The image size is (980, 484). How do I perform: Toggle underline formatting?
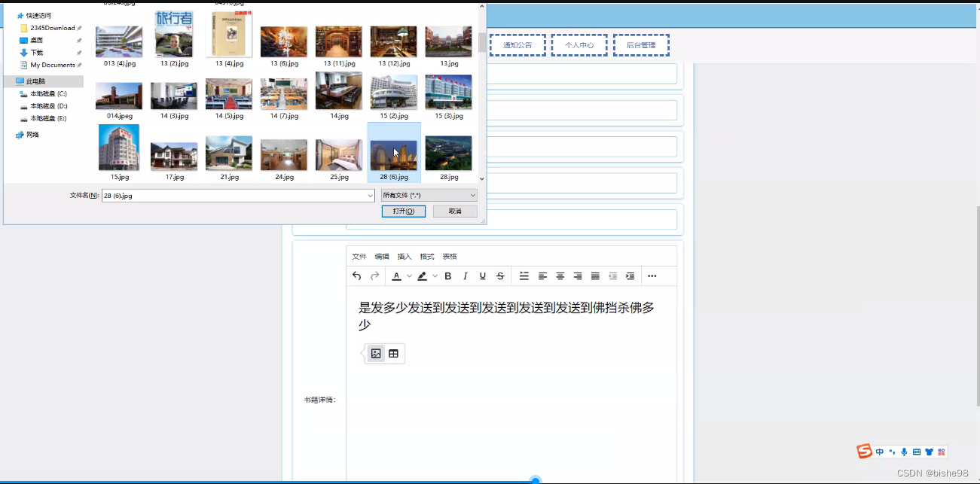[482, 276]
